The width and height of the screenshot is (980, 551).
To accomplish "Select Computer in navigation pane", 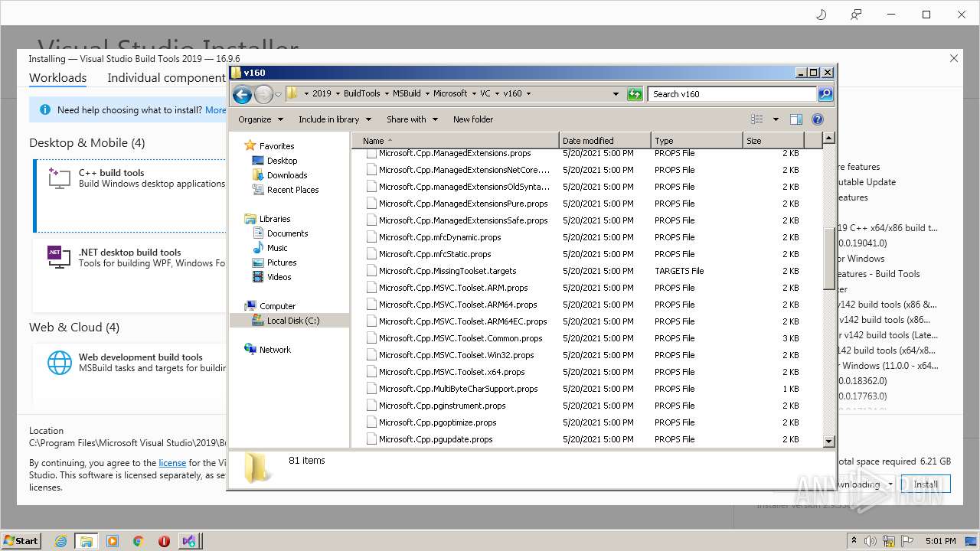I will coord(277,306).
